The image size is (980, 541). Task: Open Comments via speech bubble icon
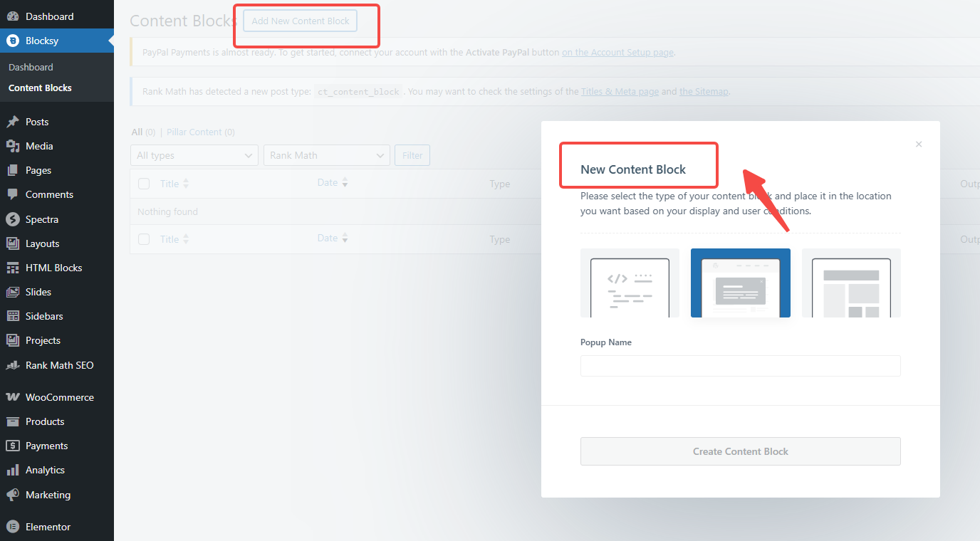point(13,194)
